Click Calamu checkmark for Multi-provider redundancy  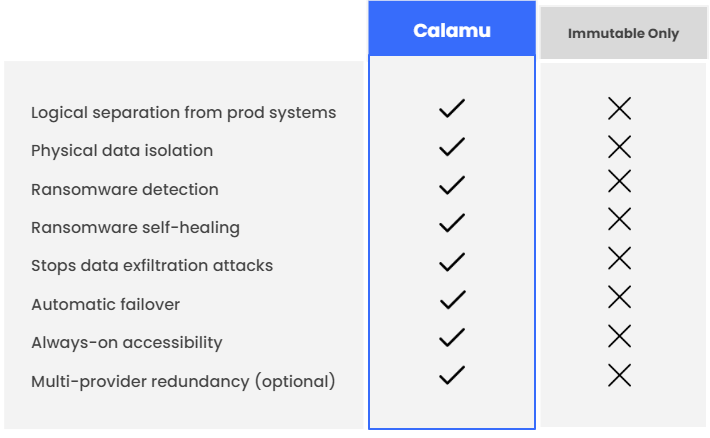(452, 375)
